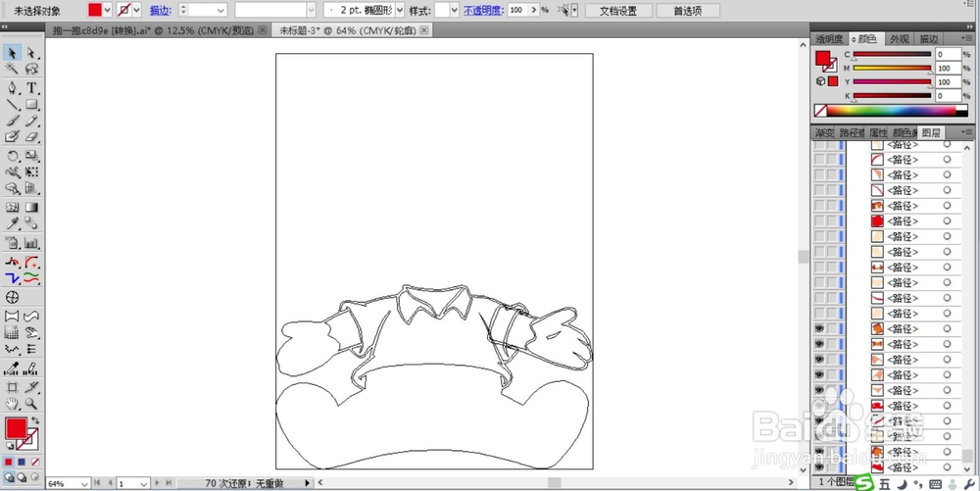Click the Swap Fill and Stroke arrow
This screenshot has height=491, width=980.
pos(35,420)
